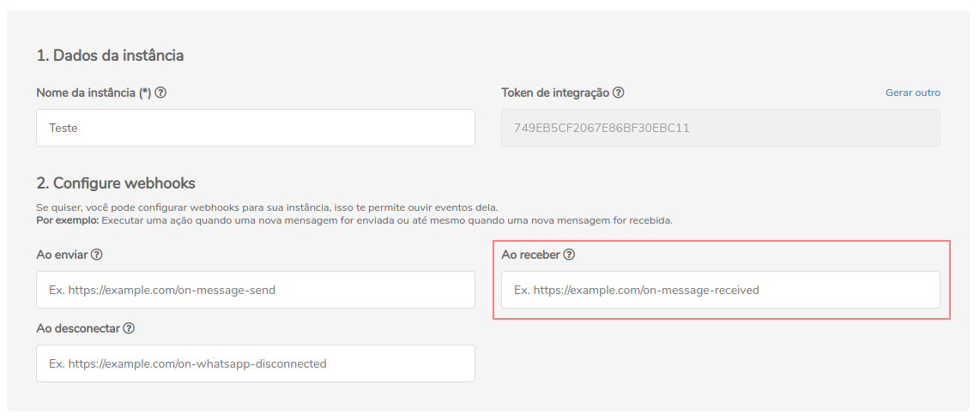This screenshot has width=980, height=420.
Task: Click Gerar outro to regenerate token
Action: click(912, 93)
